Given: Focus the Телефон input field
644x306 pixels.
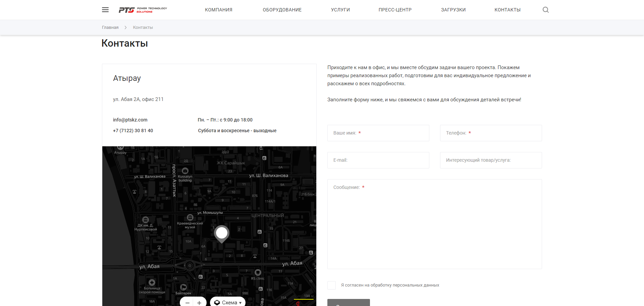Looking at the screenshot, I should 491,133.
